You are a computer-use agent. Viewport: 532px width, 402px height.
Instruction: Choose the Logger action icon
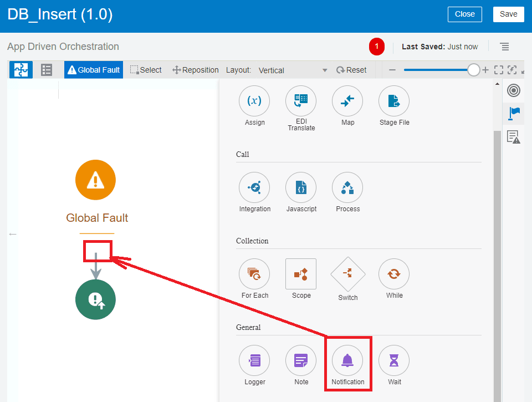254,360
